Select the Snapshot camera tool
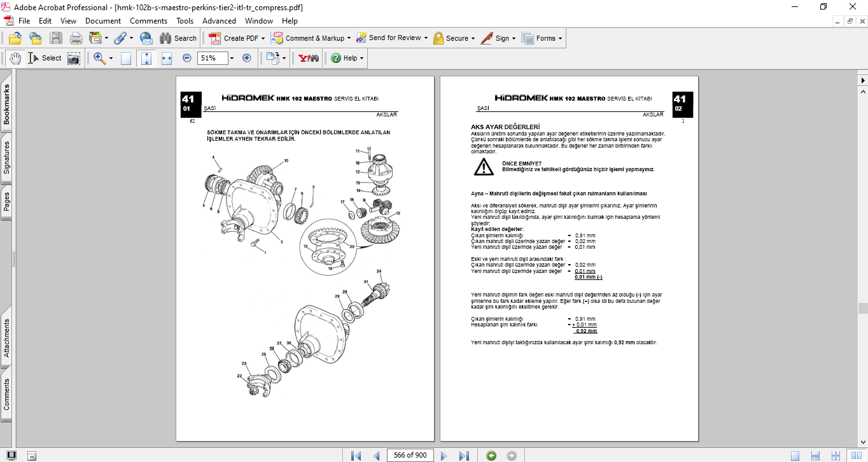Viewport: 868px width, 462px height. (74, 58)
